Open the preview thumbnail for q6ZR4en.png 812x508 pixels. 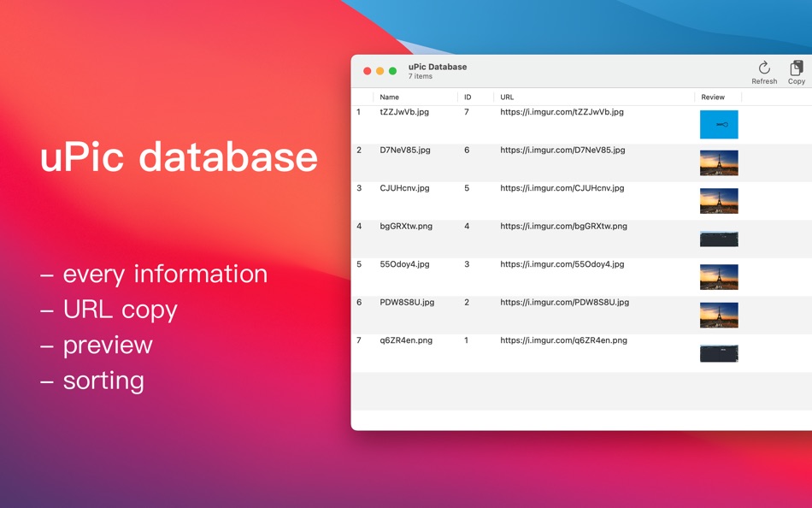click(719, 353)
